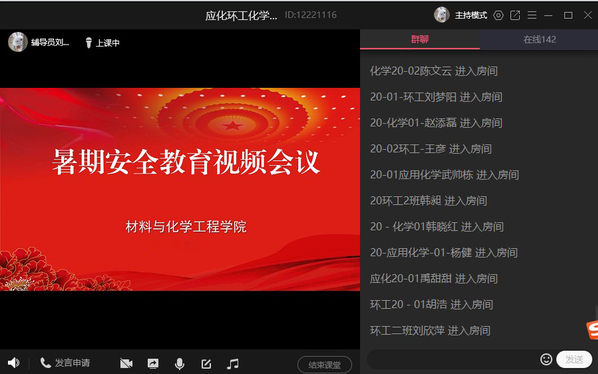Select the chat entry 20-02环工-王彦 进入房间
Image resolution: width=598 pixels, height=374 pixels.
click(431, 149)
